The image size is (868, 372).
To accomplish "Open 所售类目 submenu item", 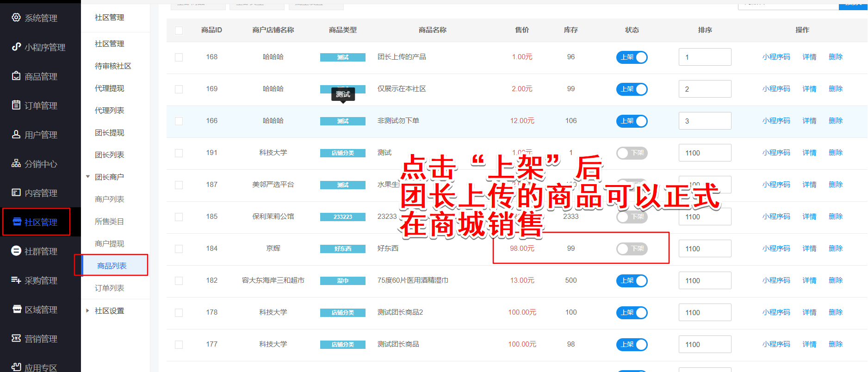I will (x=110, y=221).
